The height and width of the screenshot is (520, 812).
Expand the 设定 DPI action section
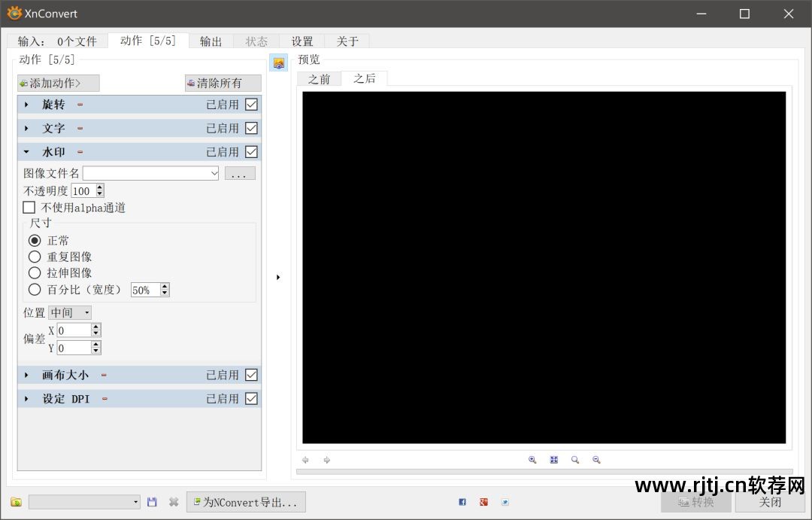(26, 399)
